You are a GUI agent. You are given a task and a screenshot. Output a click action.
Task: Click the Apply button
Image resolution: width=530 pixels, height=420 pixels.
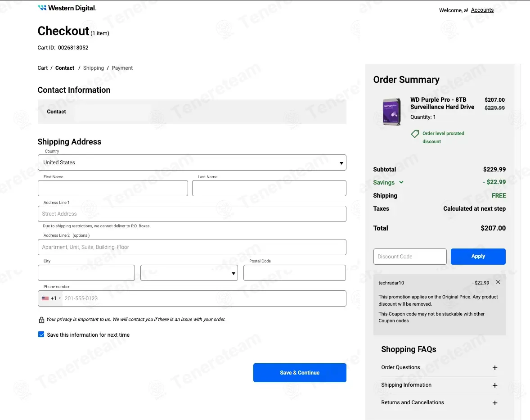coord(478,257)
